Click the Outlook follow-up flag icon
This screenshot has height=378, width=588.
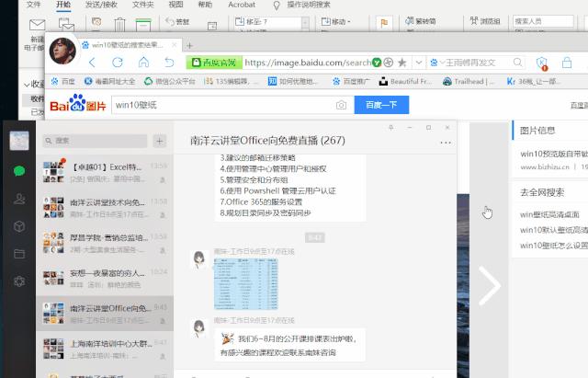384,23
